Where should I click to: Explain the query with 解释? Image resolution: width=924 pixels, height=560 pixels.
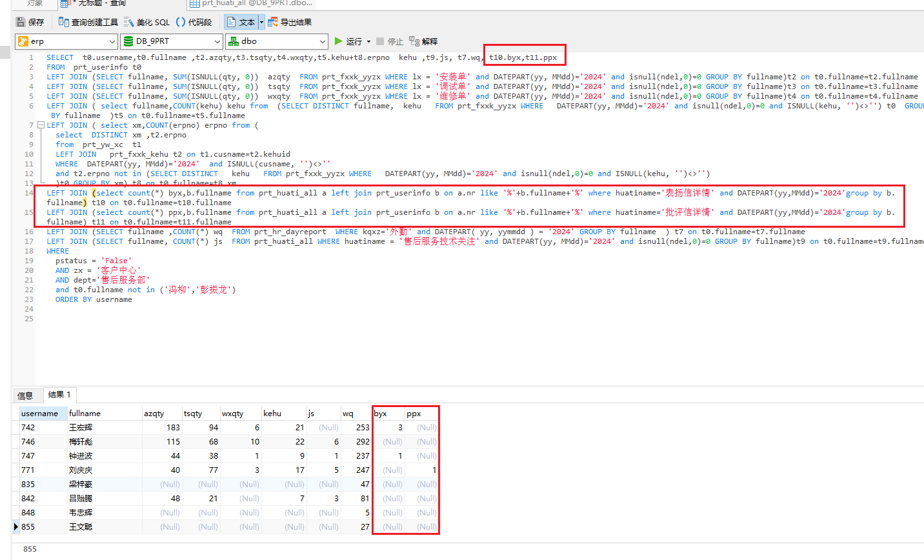423,41
